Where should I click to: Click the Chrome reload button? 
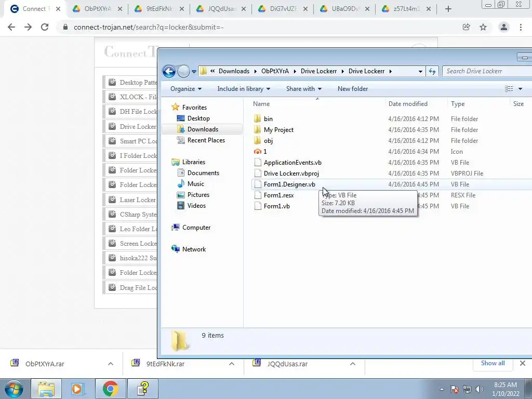coord(45,27)
